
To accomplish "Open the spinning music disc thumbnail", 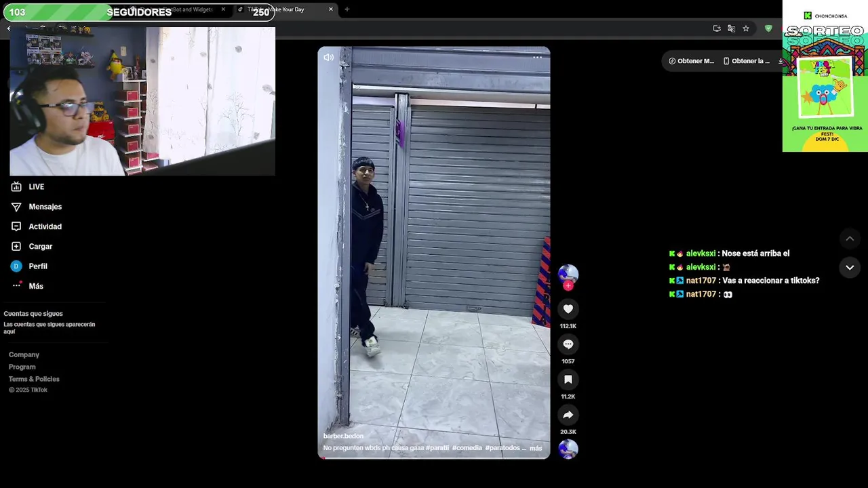I will [x=568, y=449].
